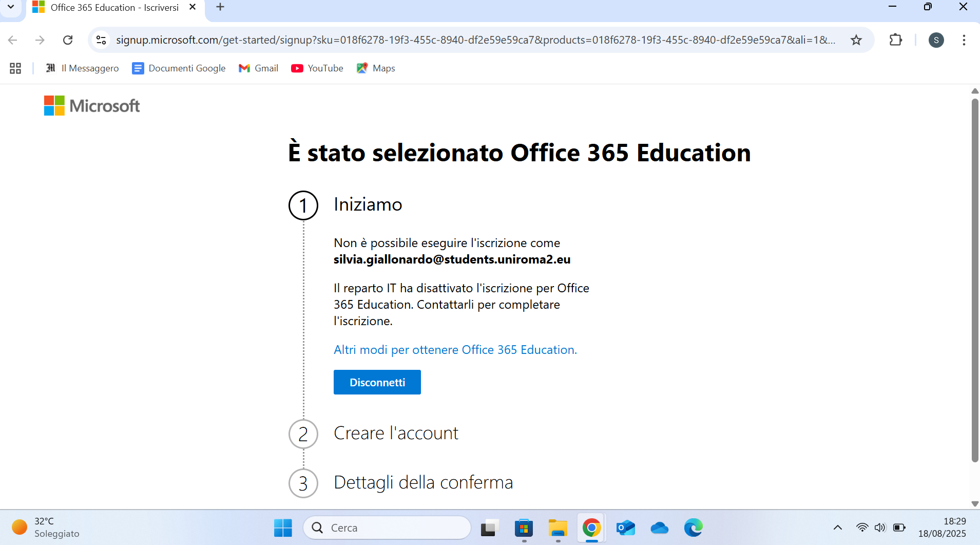980x545 pixels.
Task: Open the clock showing 18:29 18/08/2025
Action: (x=943, y=528)
